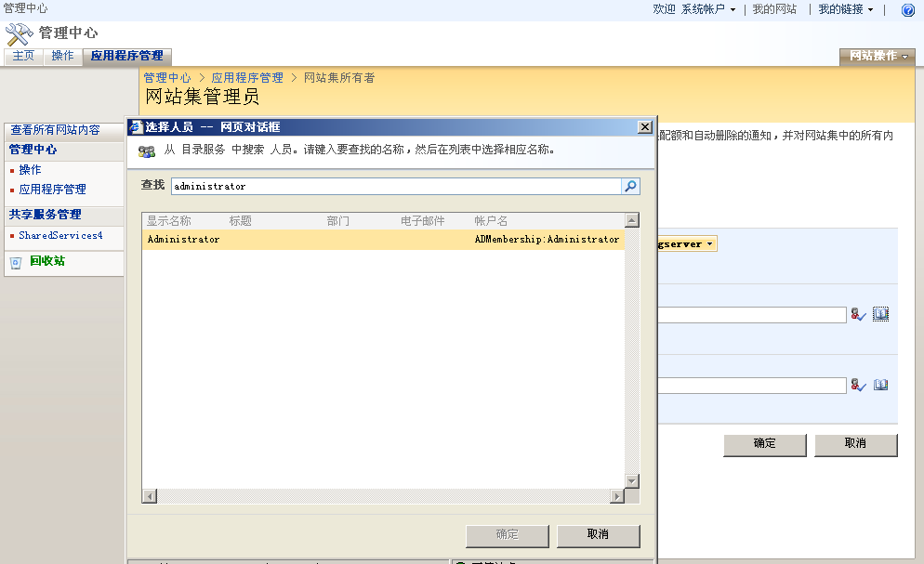This screenshot has height=564, width=924.
Task: Open 应用程序管理 in left navigation
Action: (x=52, y=190)
